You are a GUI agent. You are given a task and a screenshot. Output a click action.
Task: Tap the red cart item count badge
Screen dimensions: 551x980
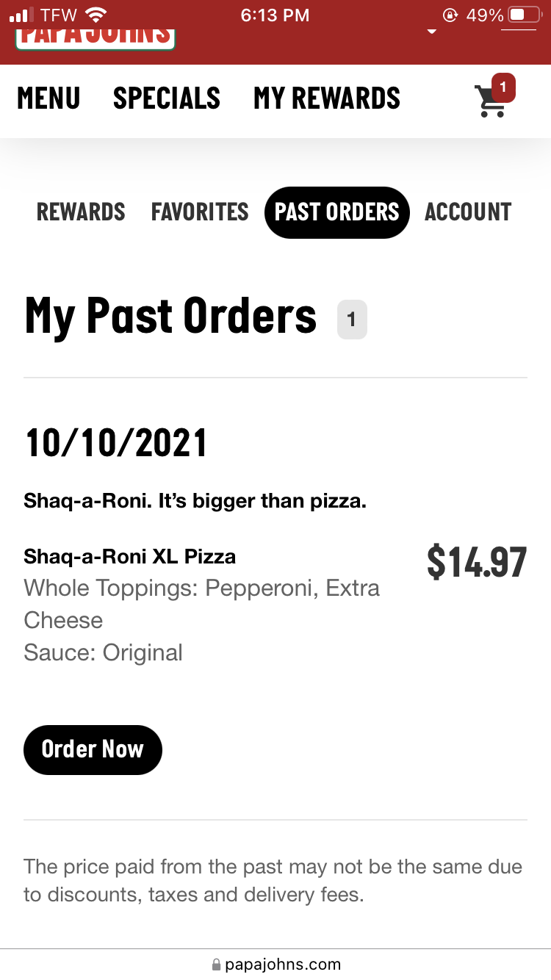point(503,87)
